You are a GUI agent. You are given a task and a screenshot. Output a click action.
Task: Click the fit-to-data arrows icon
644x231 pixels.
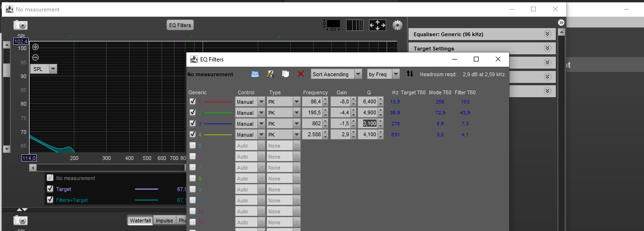pyautogui.click(x=378, y=25)
